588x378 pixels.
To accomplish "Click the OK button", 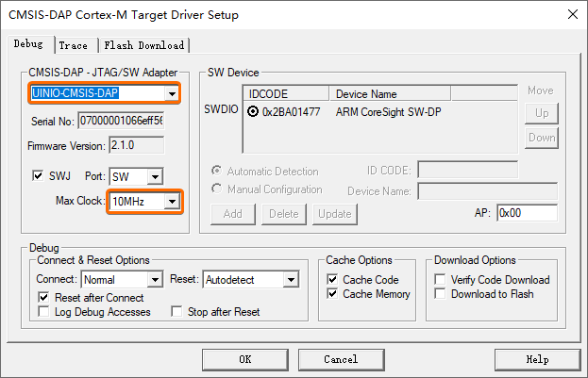I will 245,360.
